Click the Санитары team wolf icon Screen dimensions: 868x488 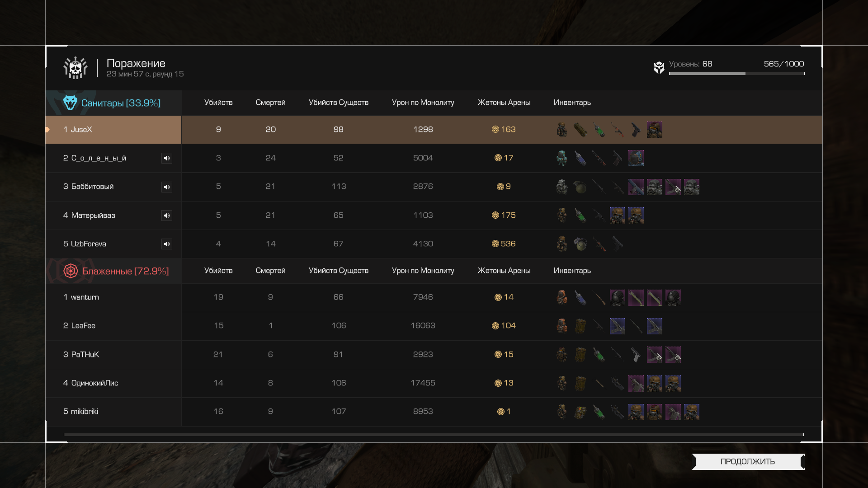(x=70, y=103)
